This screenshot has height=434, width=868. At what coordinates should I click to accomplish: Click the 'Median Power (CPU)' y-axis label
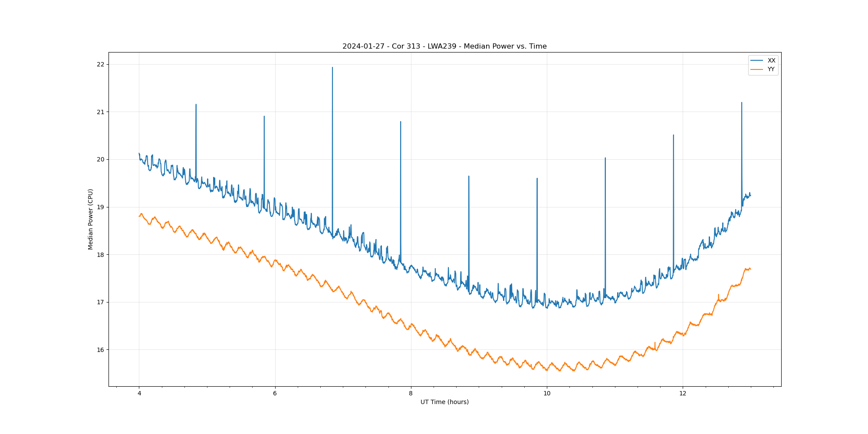tap(91, 219)
